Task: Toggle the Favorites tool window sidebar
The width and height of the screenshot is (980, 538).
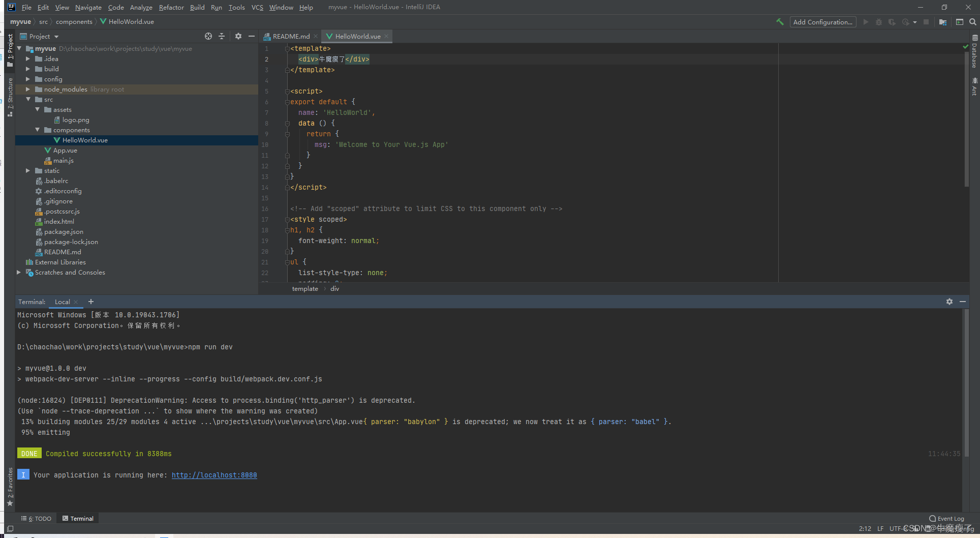Action: tap(10, 487)
